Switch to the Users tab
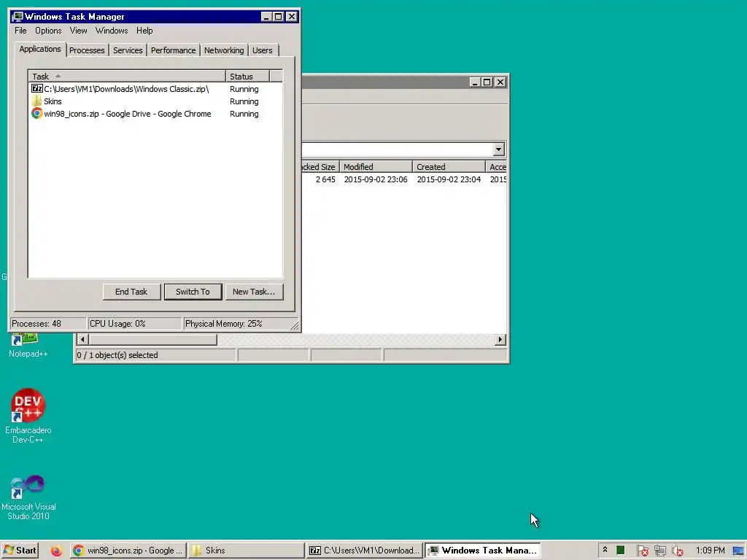The image size is (747, 560). (263, 50)
